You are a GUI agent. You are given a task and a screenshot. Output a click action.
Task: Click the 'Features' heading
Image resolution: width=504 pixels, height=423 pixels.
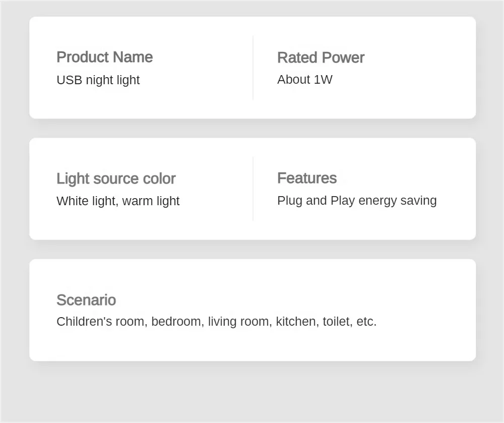tap(306, 178)
